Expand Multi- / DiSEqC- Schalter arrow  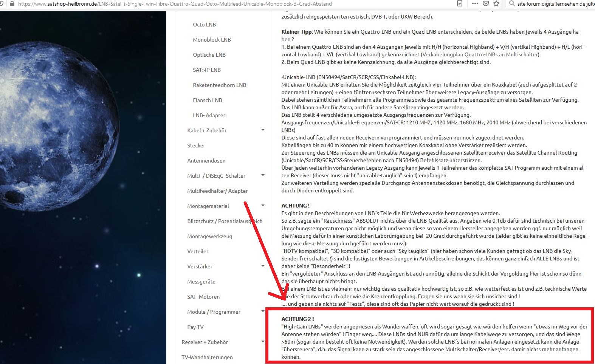click(263, 175)
